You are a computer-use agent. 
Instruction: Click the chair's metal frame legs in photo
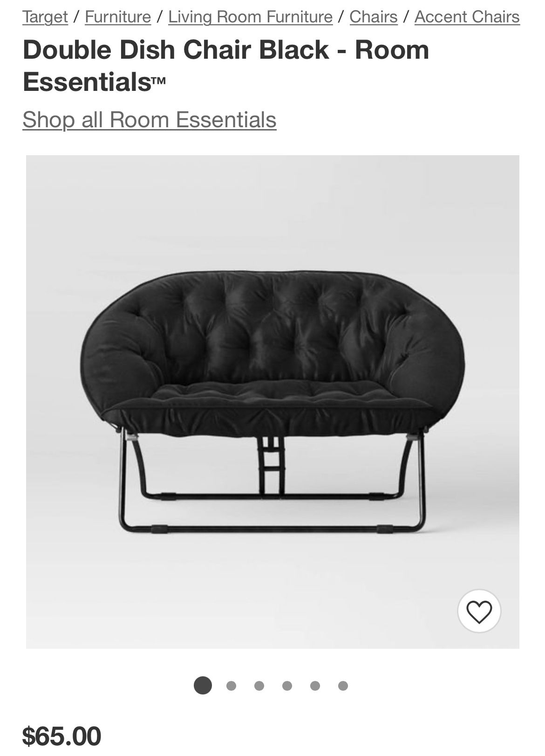pos(272,485)
